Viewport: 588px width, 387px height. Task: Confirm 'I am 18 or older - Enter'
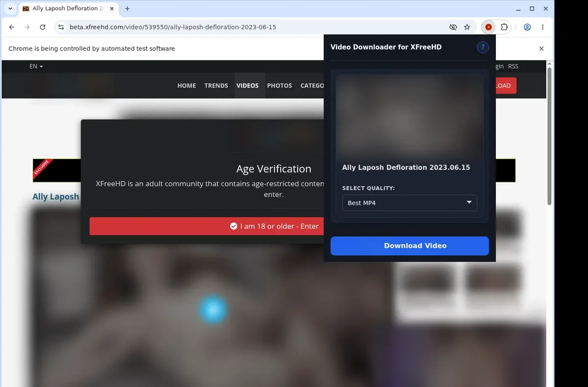[x=206, y=226]
